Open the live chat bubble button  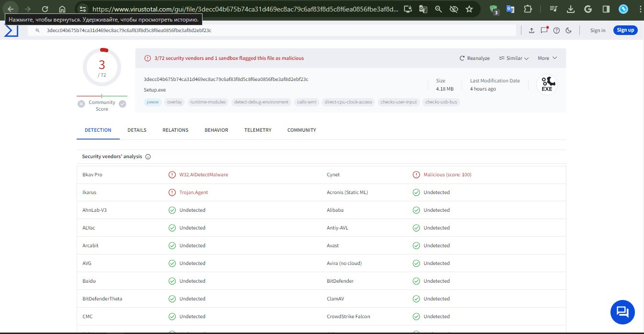pyautogui.click(x=622, y=312)
